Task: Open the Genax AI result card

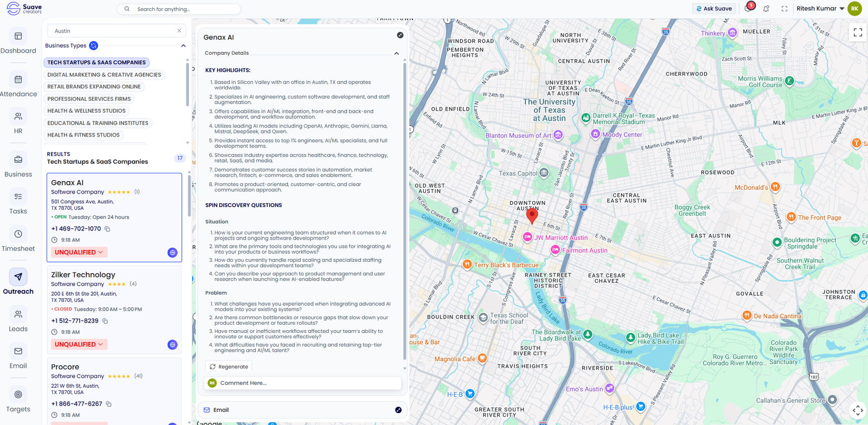Action: tap(114, 217)
